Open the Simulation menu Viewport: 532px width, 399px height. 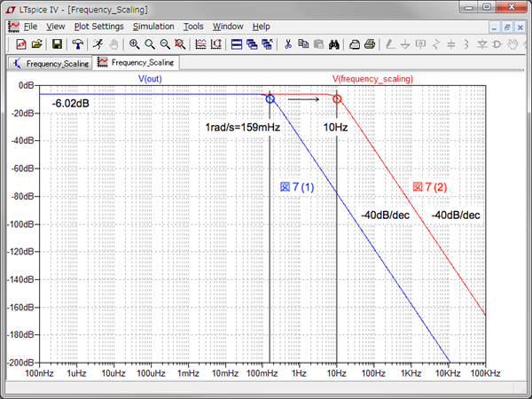(x=153, y=27)
